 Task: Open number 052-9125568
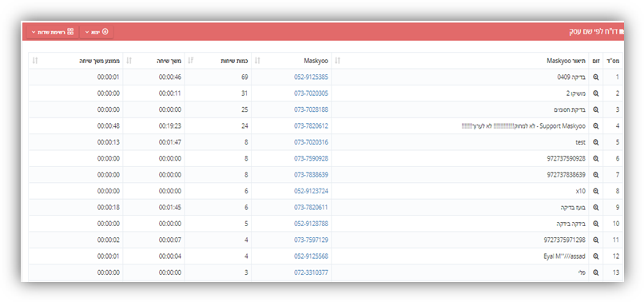click(311, 256)
